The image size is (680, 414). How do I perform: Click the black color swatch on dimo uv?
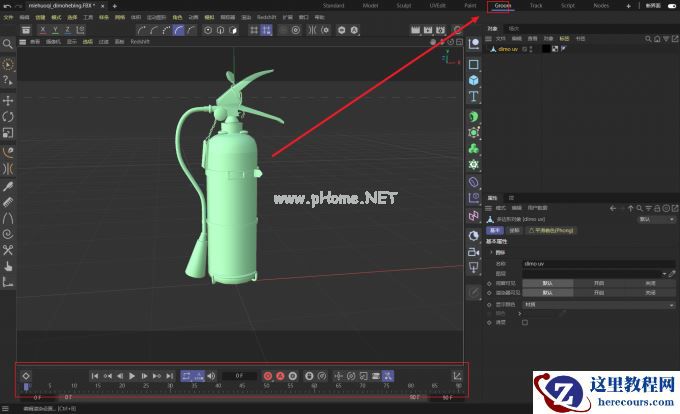pyautogui.click(x=546, y=49)
